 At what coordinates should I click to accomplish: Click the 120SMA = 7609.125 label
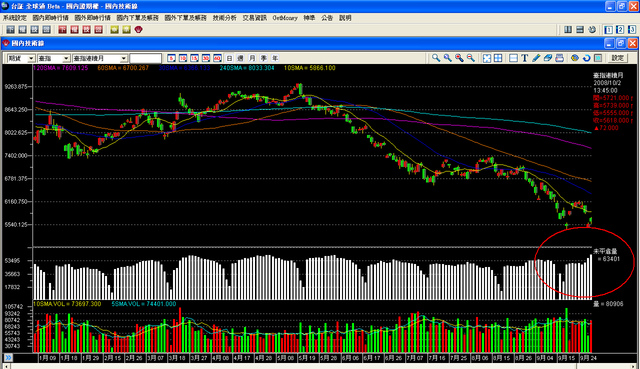pyautogui.click(x=60, y=68)
